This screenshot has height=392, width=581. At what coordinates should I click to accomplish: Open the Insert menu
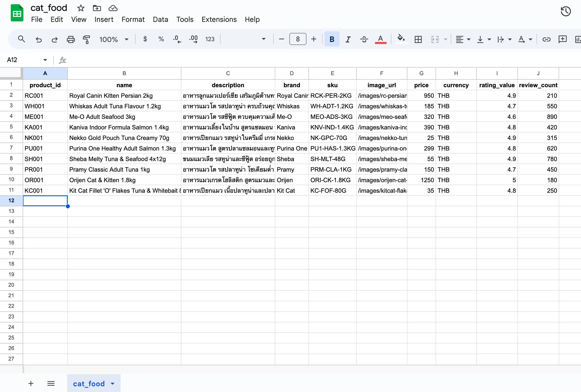click(104, 19)
